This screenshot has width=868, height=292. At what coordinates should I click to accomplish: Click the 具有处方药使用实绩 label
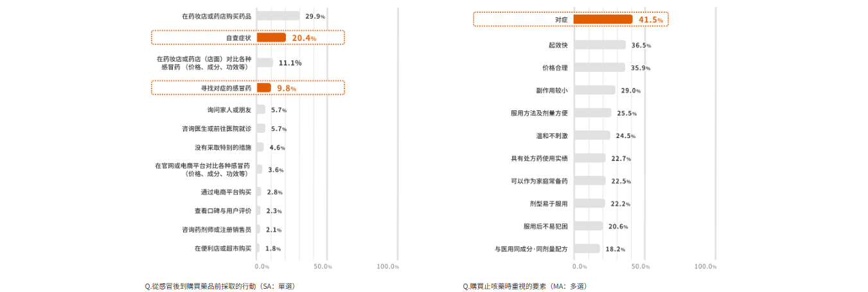[539, 159]
